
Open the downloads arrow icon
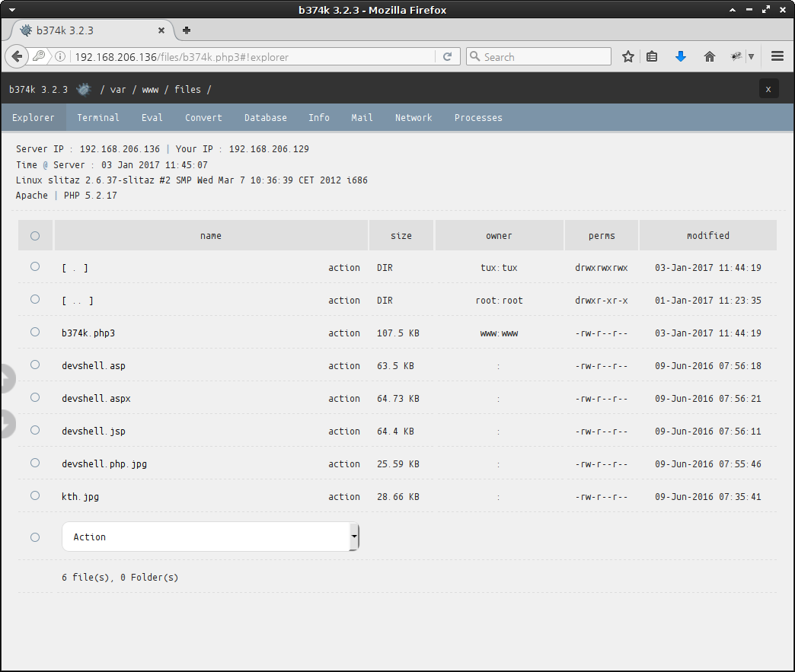click(681, 57)
